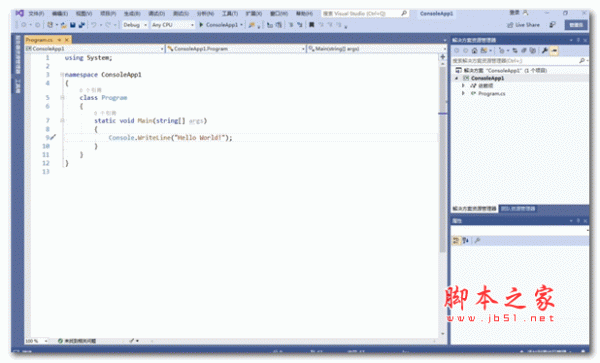Image resolution: width=600 pixels, height=363 pixels.
Task: Toggle Show All Files in Solution Explorer
Action: coord(533,50)
